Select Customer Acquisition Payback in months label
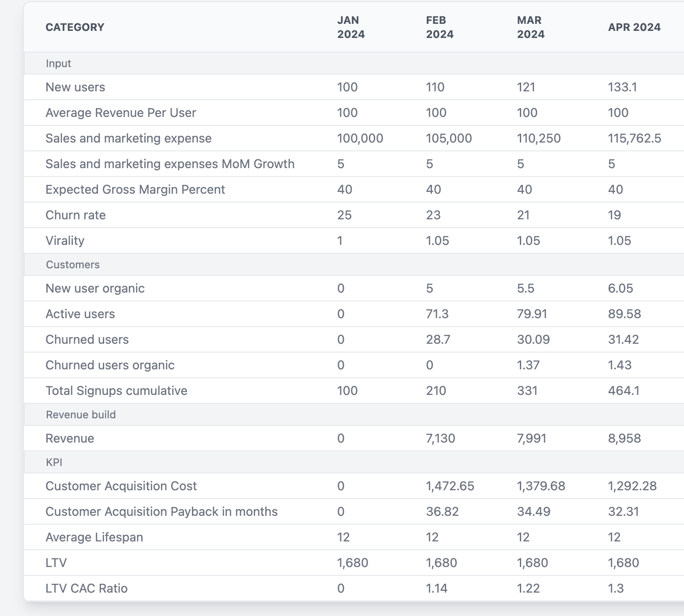 tap(162, 511)
